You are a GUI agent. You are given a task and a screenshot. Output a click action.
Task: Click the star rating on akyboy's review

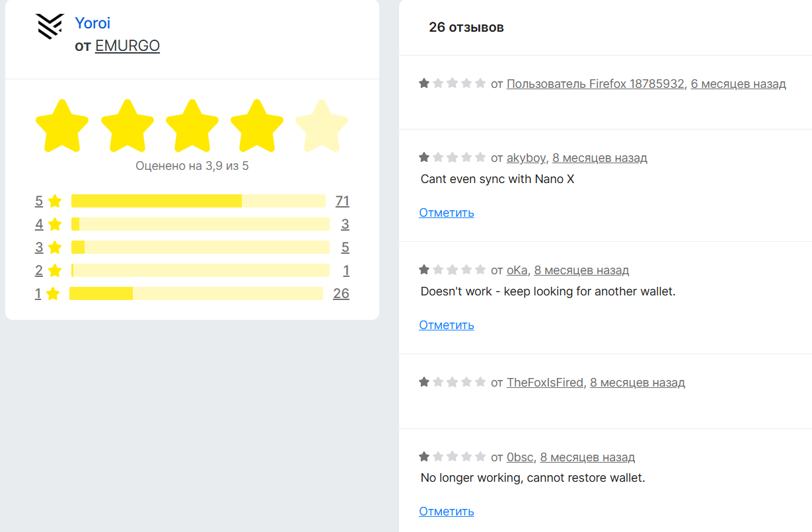click(453, 157)
